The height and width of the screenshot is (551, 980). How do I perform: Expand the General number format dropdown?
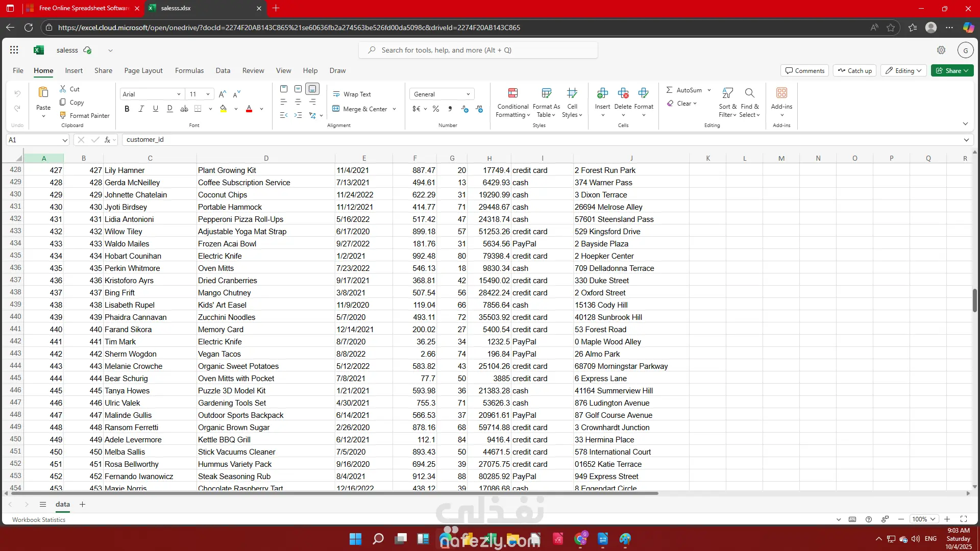pyautogui.click(x=468, y=94)
